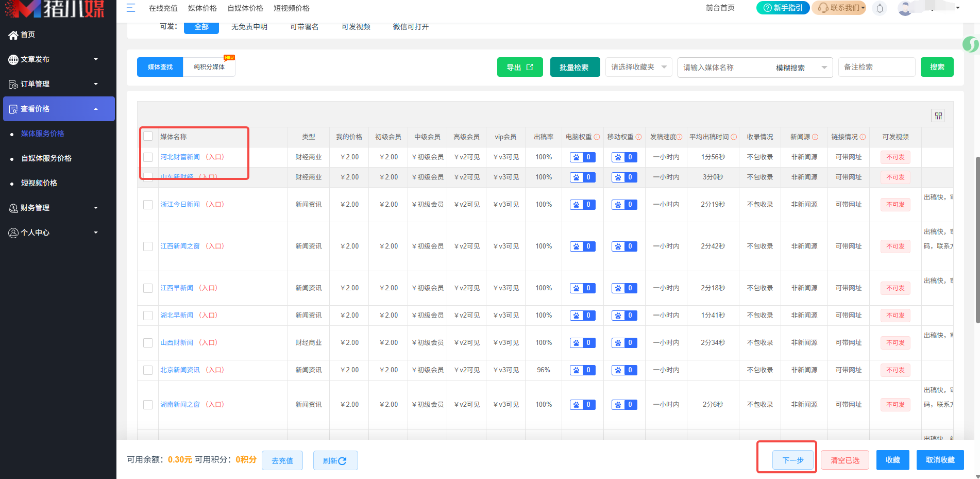Click the 刷新 button
Screen dimensions: 980x479
pos(335,460)
